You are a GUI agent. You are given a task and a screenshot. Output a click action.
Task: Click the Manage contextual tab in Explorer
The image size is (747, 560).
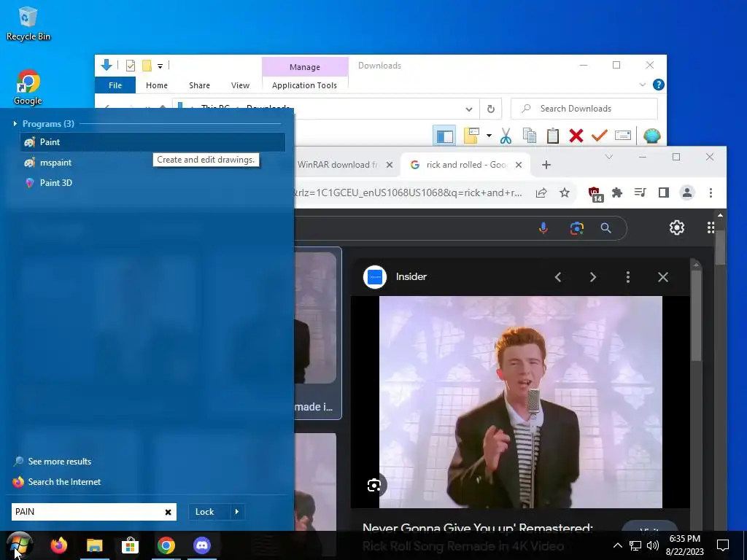[x=305, y=67]
